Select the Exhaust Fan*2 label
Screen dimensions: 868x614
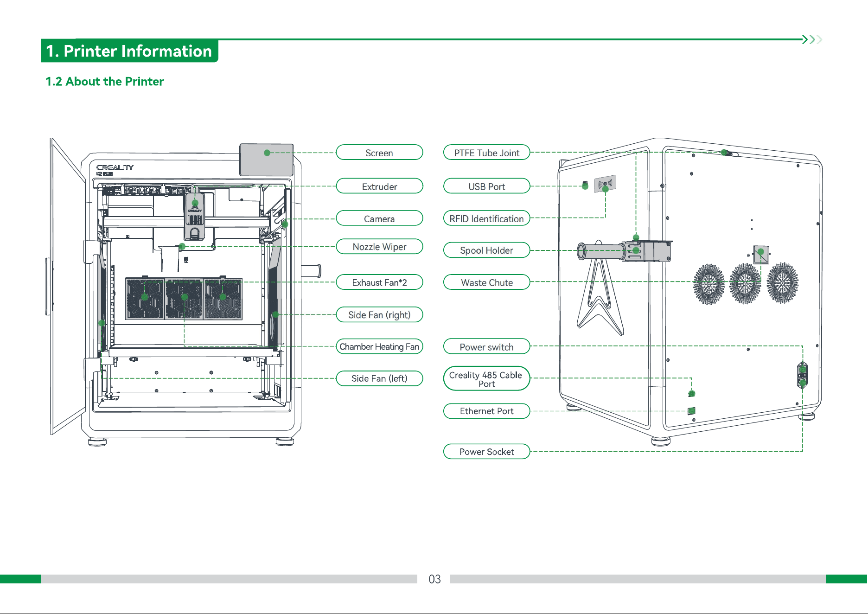tap(379, 282)
